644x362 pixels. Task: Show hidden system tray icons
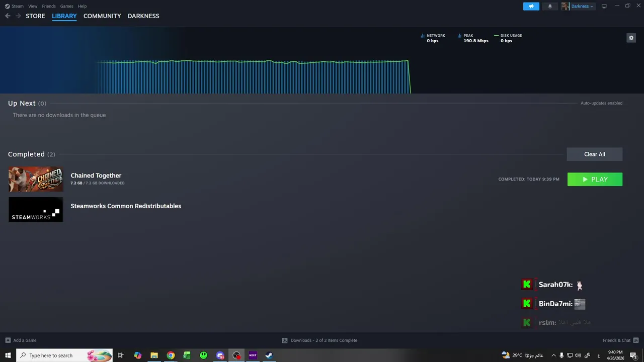click(x=553, y=355)
